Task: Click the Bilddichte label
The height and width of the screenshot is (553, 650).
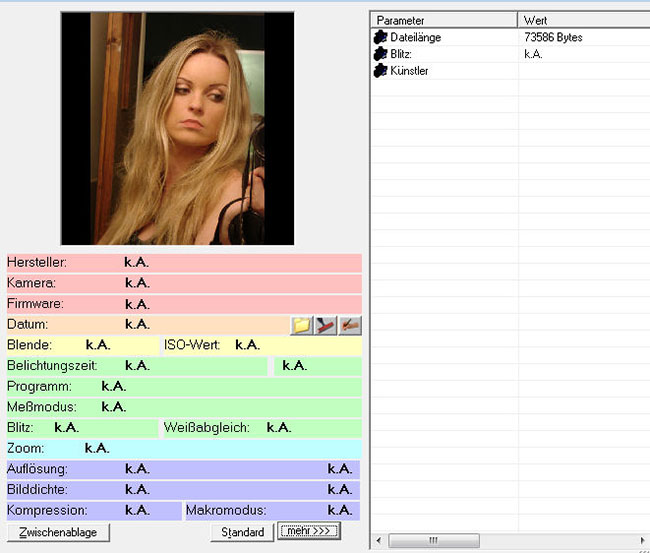Action: [37, 490]
